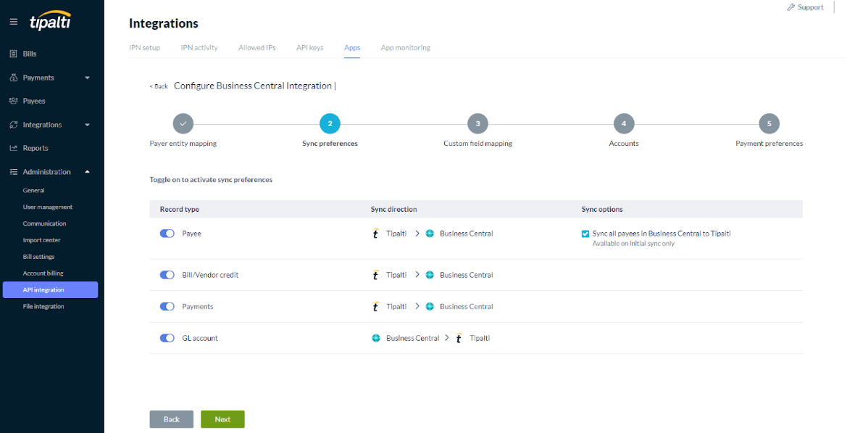The width and height of the screenshot is (868, 433).
Task: Click the Payees sidebar icon
Action: pos(13,101)
